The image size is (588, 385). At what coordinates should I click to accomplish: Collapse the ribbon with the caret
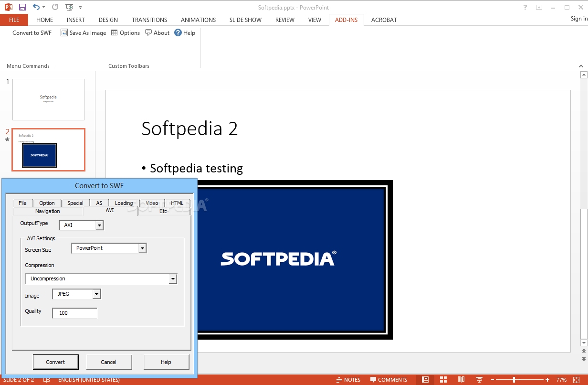(x=581, y=66)
